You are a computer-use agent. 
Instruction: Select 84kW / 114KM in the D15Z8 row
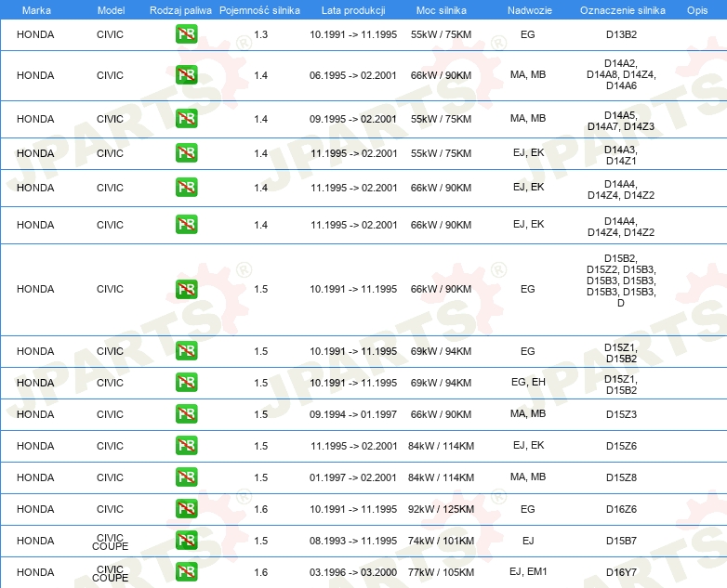coord(441,477)
